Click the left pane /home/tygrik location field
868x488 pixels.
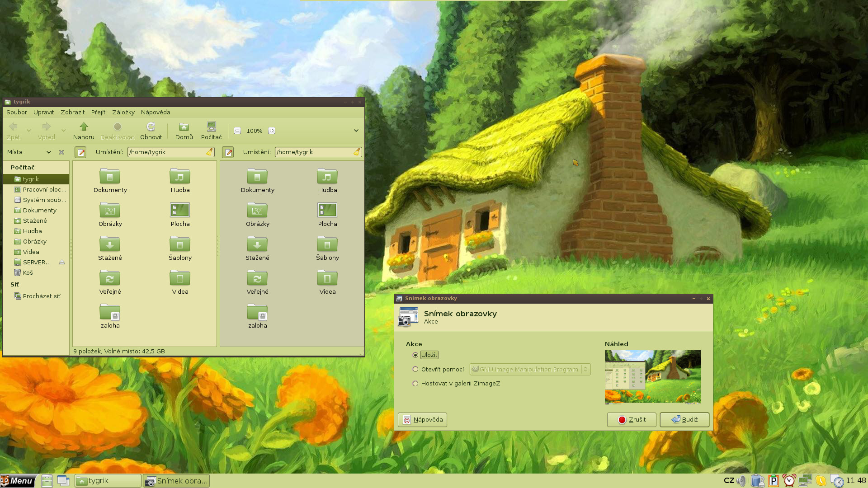(171, 152)
